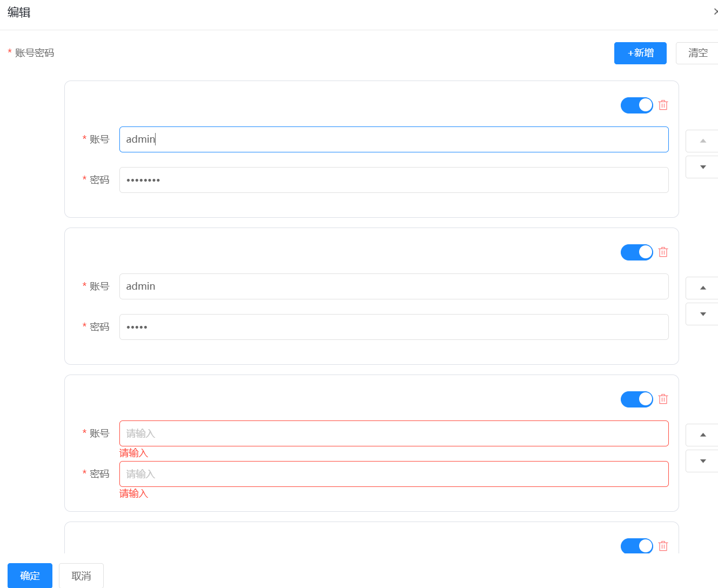Toggle the switch in the third, empty account card
718x588 pixels.
pyautogui.click(x=636, y=399)
